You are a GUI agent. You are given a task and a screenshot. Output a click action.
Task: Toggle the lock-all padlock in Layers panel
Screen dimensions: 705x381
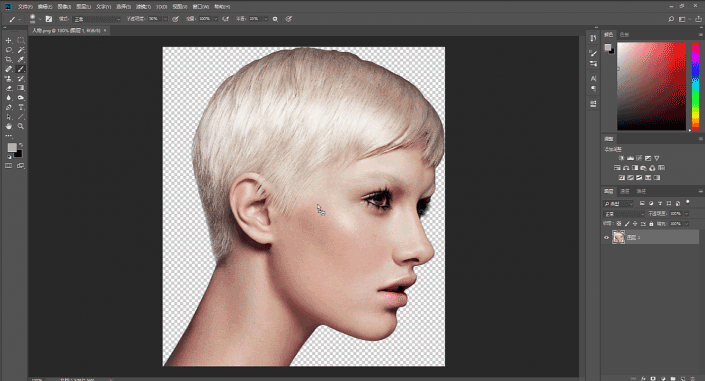click(x=651, y=224)
